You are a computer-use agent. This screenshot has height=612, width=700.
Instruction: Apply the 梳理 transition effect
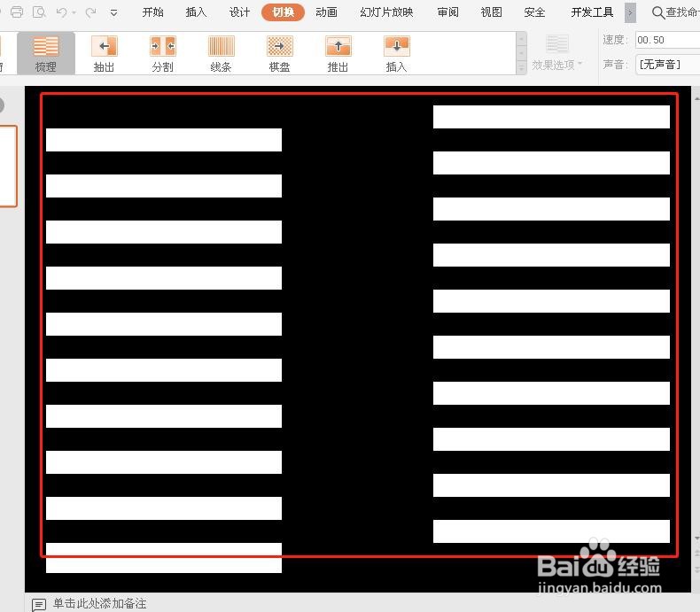[x=45, y=53]
